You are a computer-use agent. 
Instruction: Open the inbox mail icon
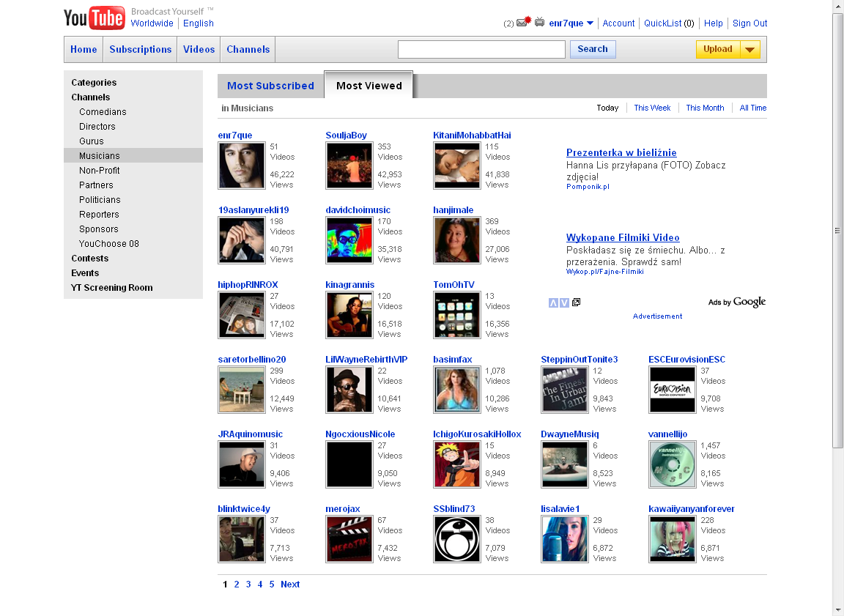[x=523, y=22]
